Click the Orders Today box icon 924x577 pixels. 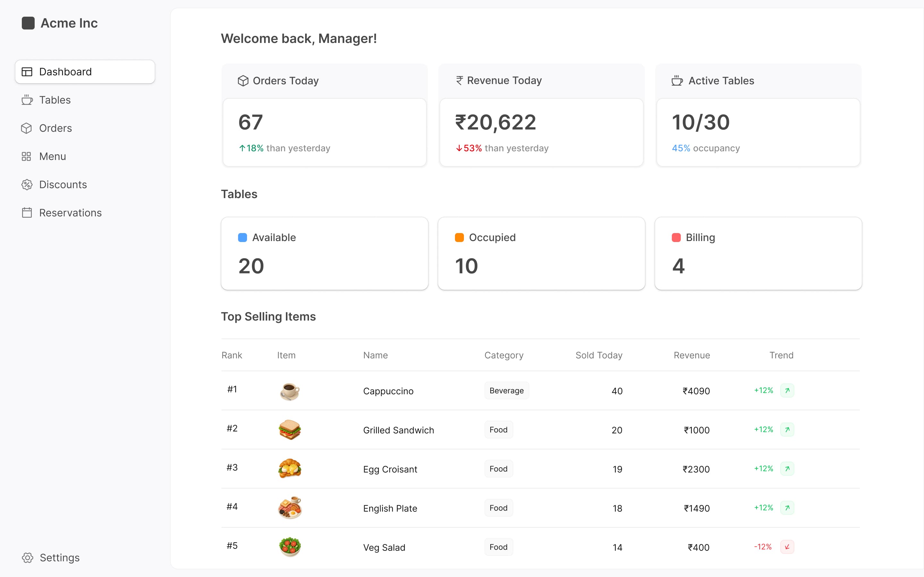[x=243, y=81]
